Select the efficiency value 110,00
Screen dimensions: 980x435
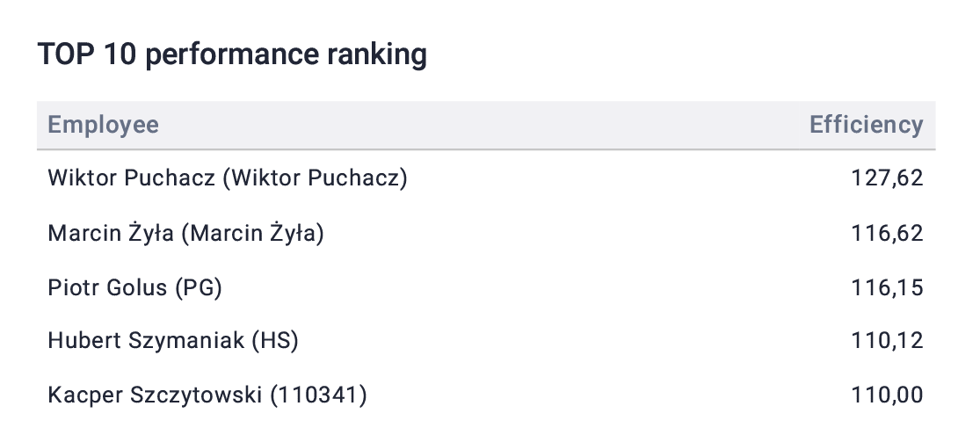click(x=887, y=395)
